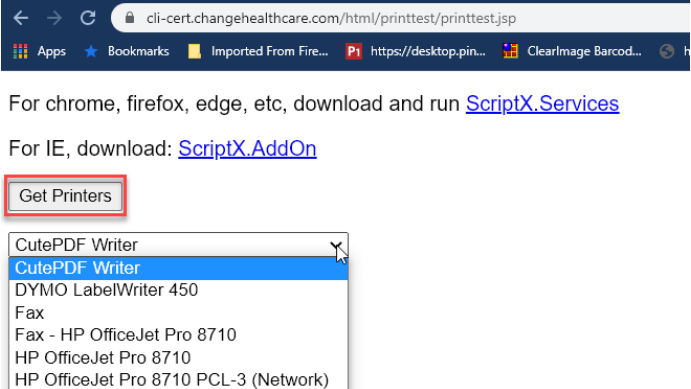This screenshot has height=389, width=691.
Task: Open the https://desktop.pin... bookmark text
Action: (x=428, y=52)
